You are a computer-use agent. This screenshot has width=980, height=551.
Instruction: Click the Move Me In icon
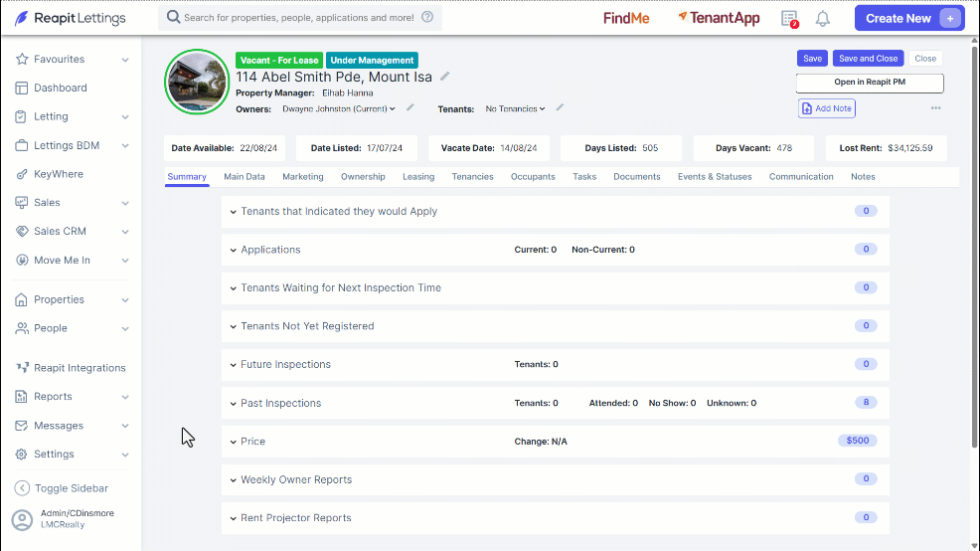[22, 261]
